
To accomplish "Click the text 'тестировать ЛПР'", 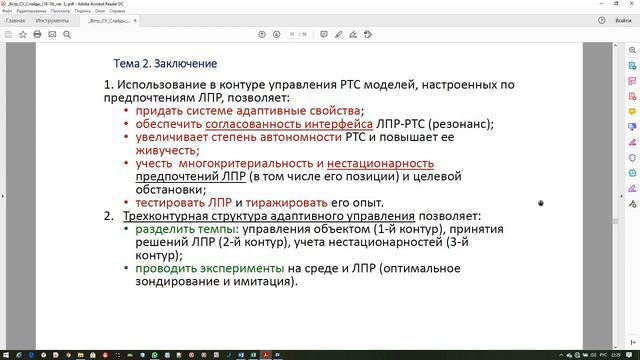I will click(184, 202).
